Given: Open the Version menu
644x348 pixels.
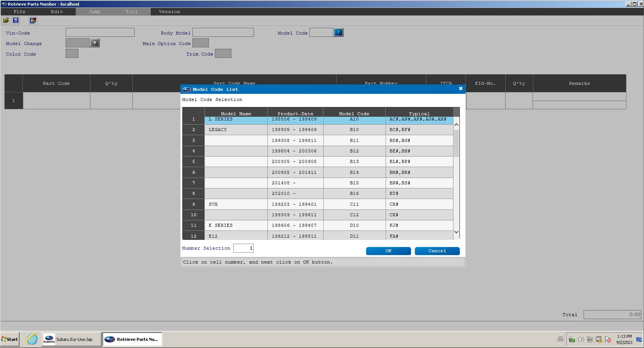Looking at the screenshot, I should coord(170,12).
